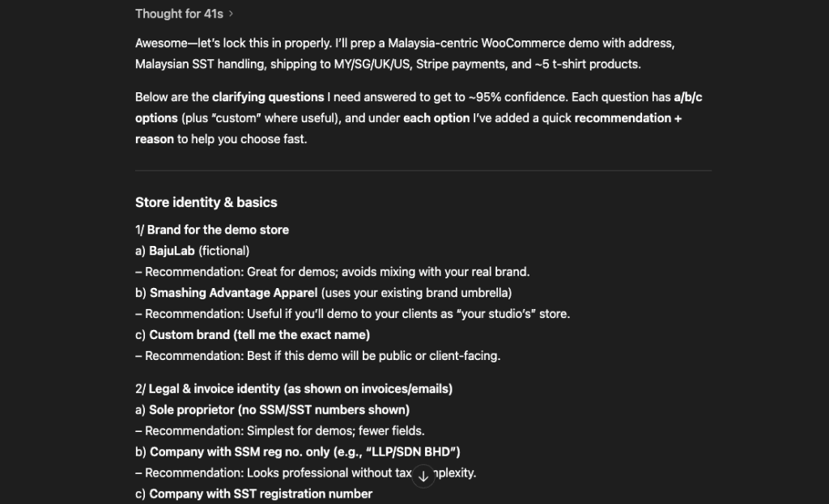The width and height of the screenshot is (829, 504).
Task: Click the "Store identity & basics" heading
Action: [x=206, y=202]
